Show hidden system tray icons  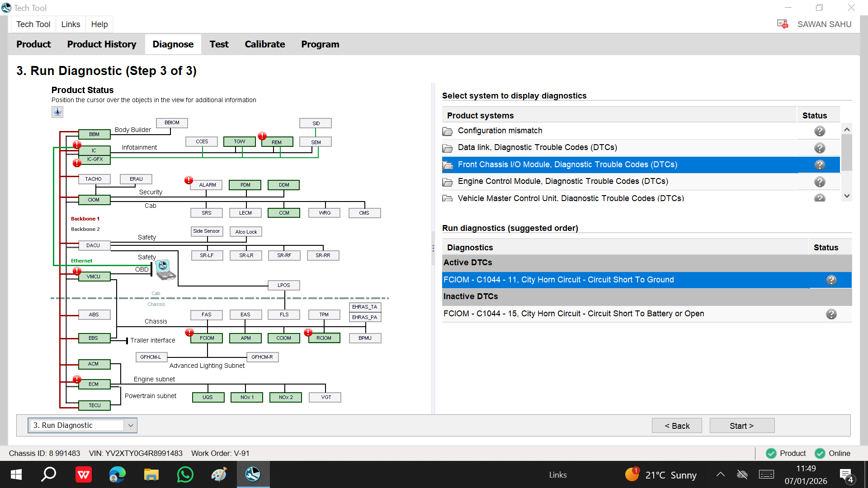(x=721, y=474)
